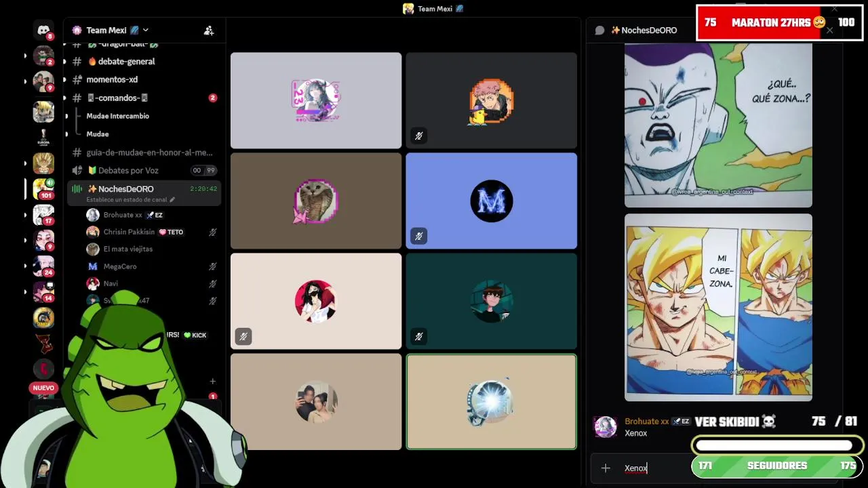Screen dimensions: 868x488
Task: Click the plus attach button in chat
Action: pyautogui.click(x=606, y=468)
